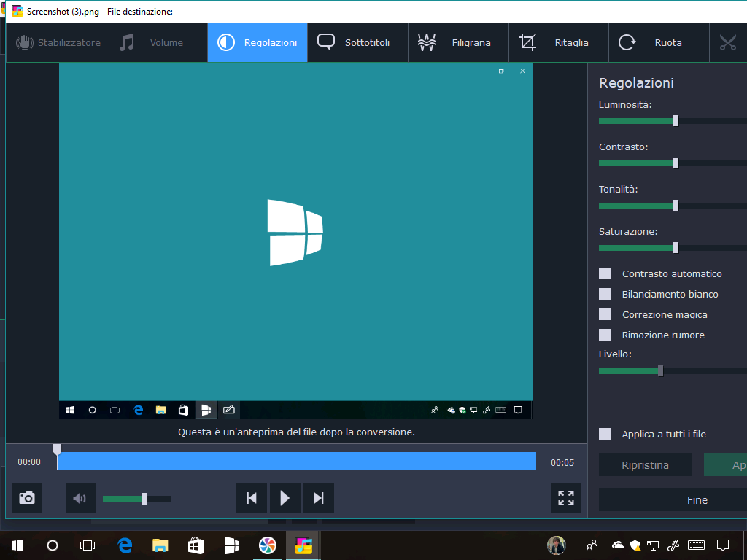This screenshot has width=747, height=560.
Task: Open OneDrive cloud icon in tray
Action: click(x=617, y=545)
